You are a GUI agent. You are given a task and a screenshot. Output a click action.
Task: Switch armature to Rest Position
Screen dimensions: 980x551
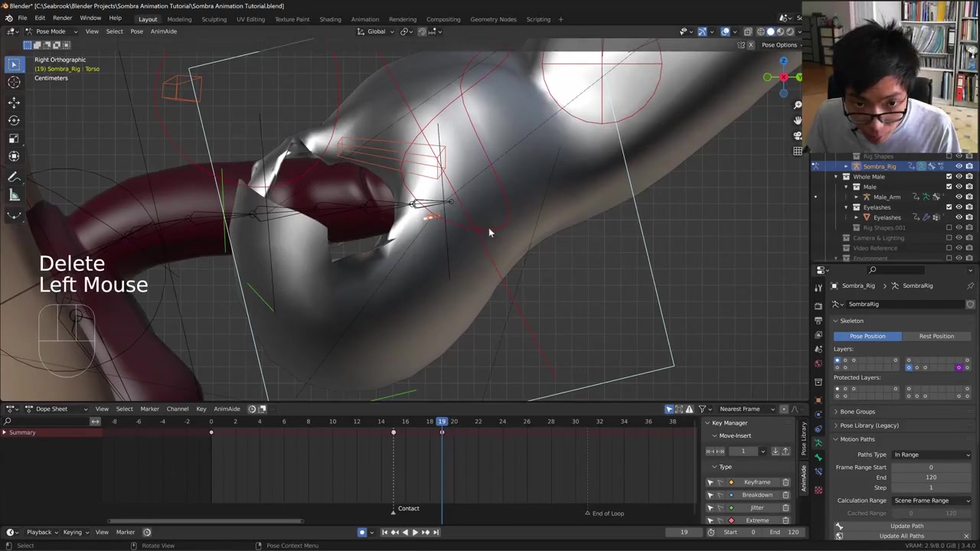tap(936, 336)
